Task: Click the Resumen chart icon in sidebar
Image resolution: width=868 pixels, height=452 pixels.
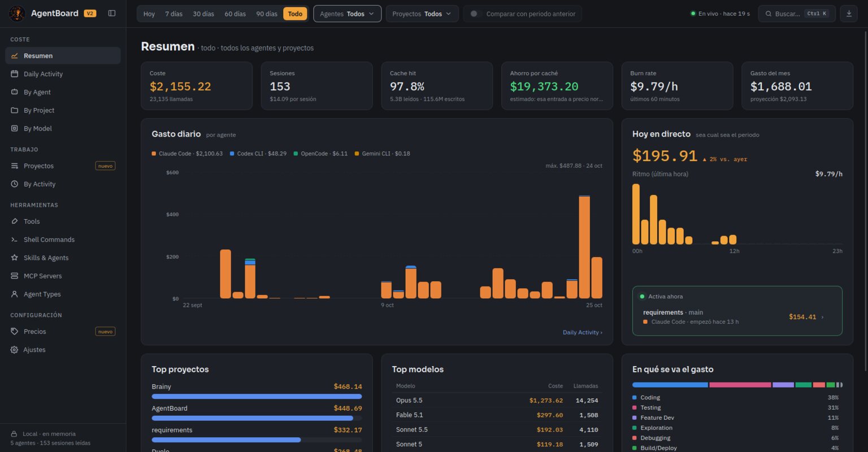Action: click(x=15, y=56)
